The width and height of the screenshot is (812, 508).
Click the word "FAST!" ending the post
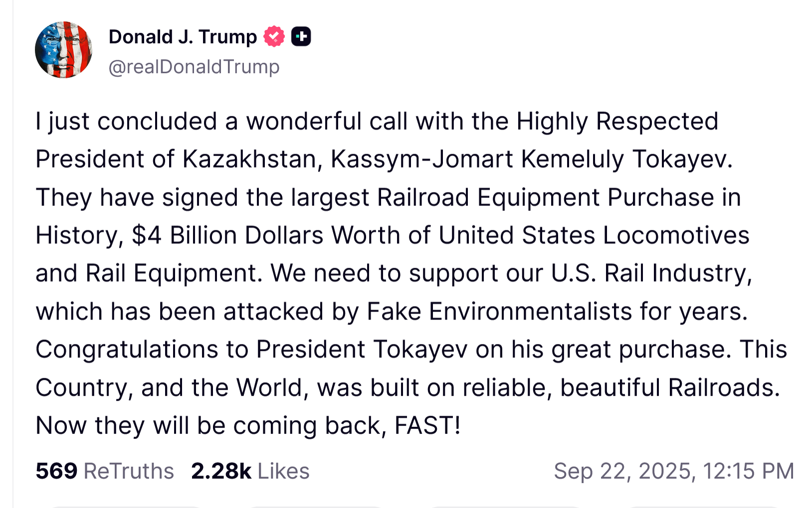[x=427, y=425]
